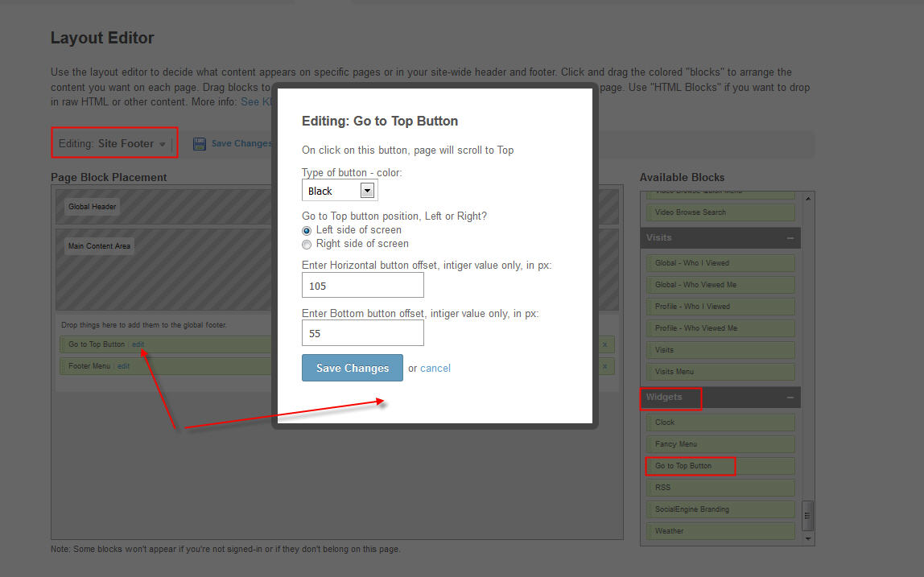Click the Bottom button offset field

pyautogui.click(x=362, y=333)
